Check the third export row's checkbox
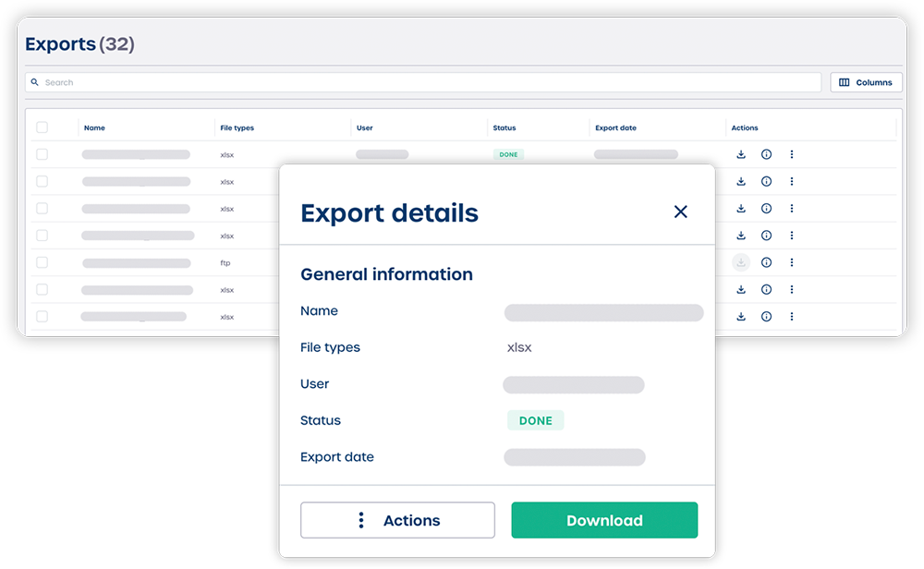This screenshot has width=924, height=569. tap(42, 209)
